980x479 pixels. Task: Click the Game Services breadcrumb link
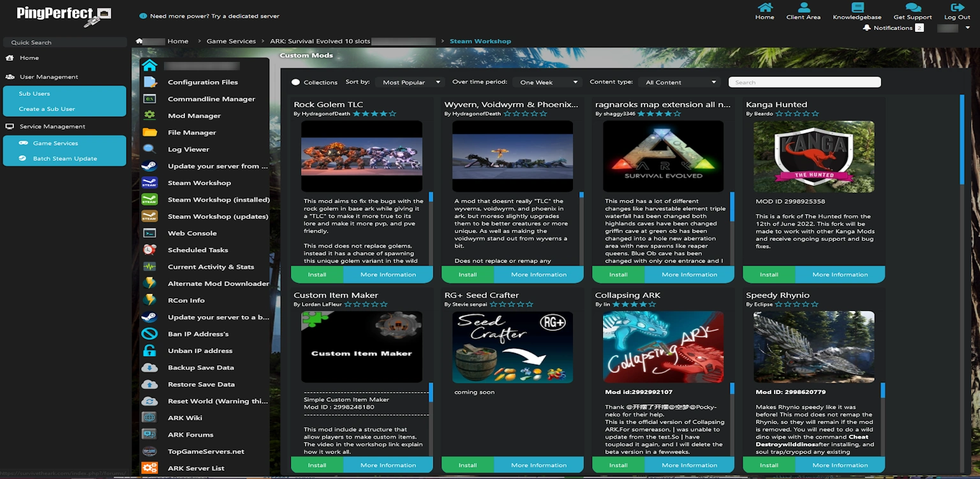[x=231, y=42]
